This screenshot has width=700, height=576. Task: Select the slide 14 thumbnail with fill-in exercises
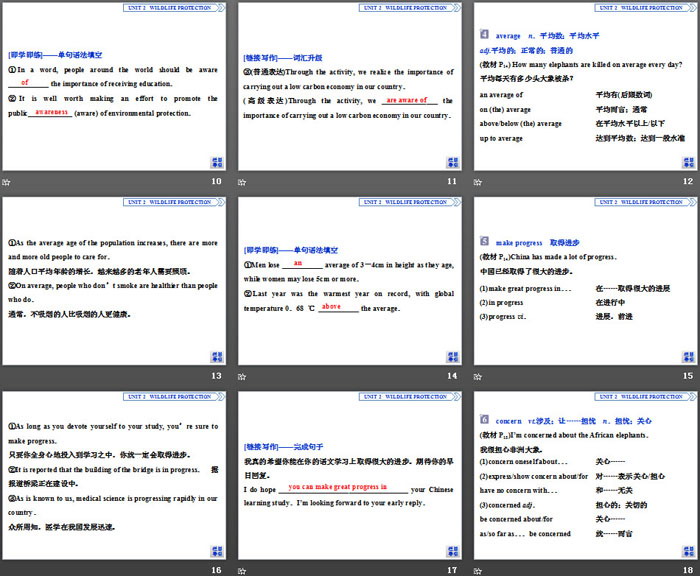click(x=350, y=281)
